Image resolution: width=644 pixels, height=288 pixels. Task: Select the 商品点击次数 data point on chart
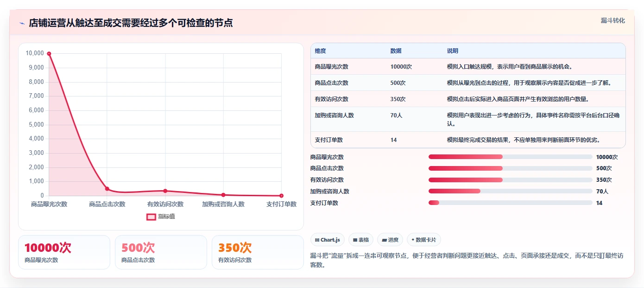coord(107,189)
